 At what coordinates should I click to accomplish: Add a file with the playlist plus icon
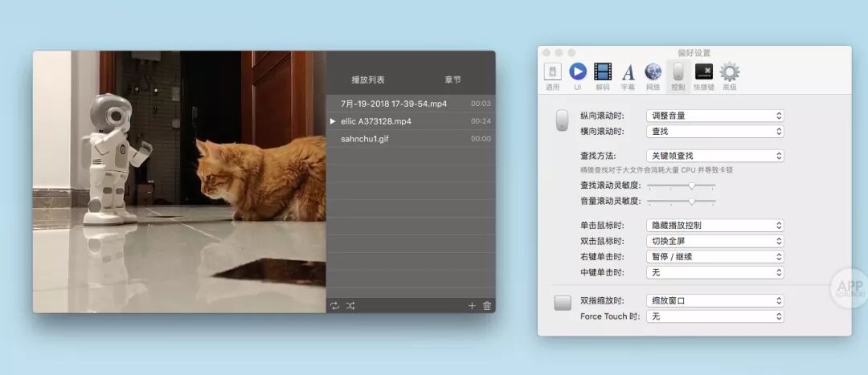[x=472, y=305]
